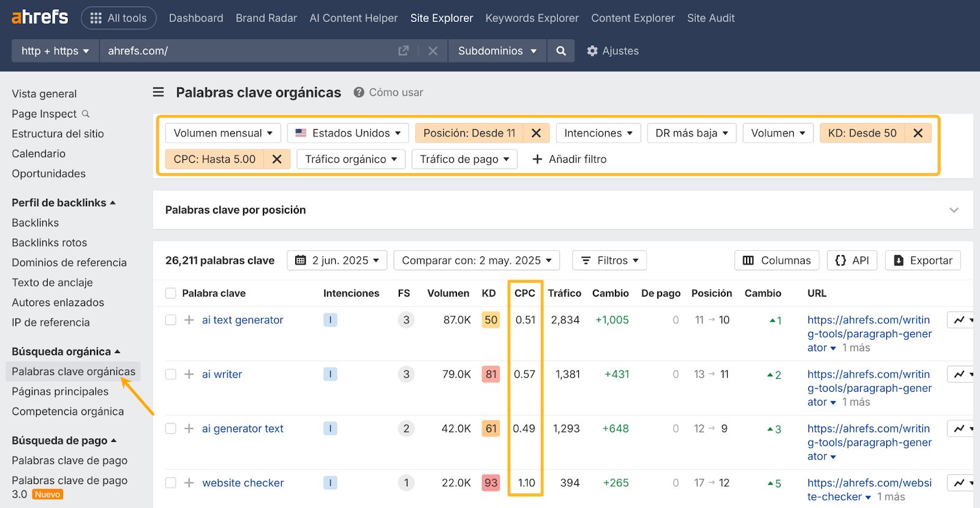Image resolution: width=980 pixels, height=508 pixels.
Task: Click intent badge I for ai generator text
Action: tap(330, 429)
